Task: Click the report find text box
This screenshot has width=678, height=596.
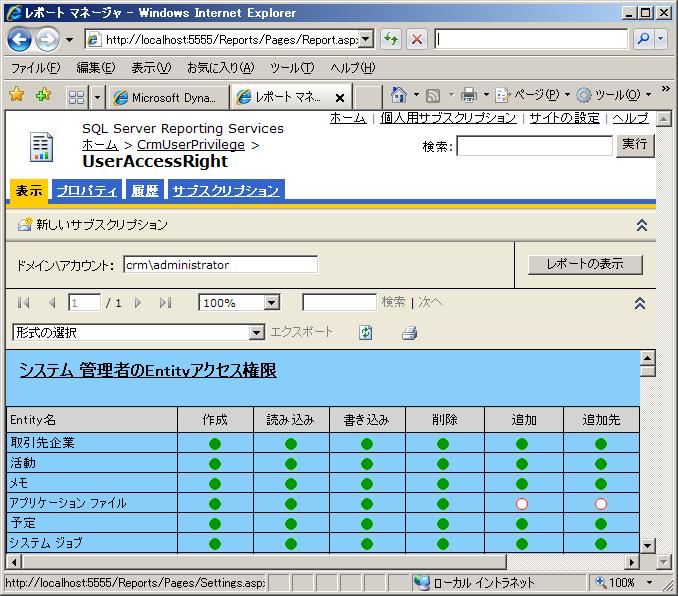Action: [x=339, y=302]
